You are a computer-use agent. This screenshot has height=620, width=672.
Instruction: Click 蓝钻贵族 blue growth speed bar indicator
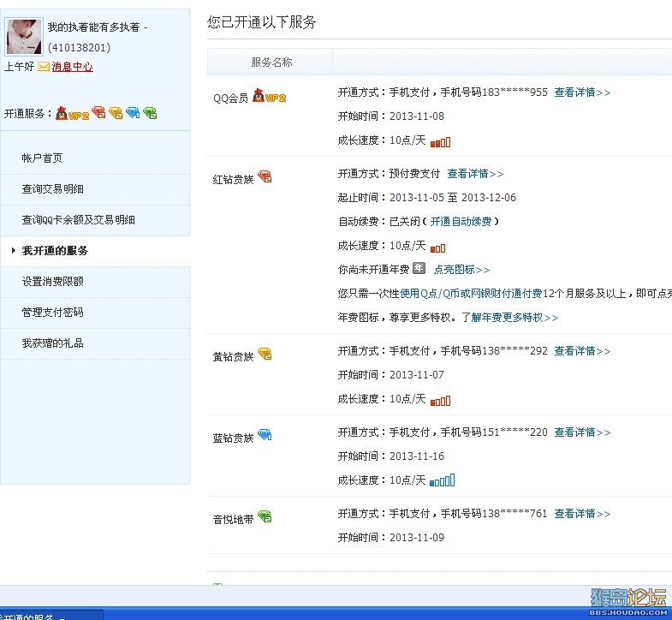[442, 480]
